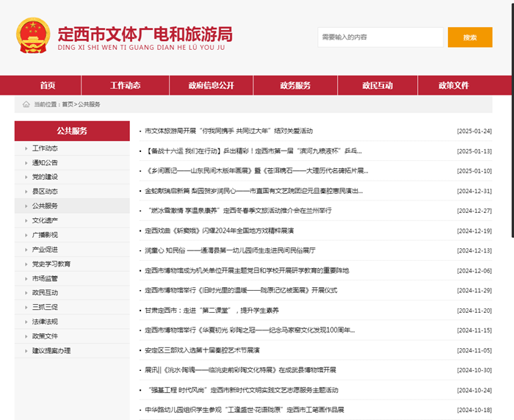Screen dimensions: 514x420
Task: Go to 政务服务 in navigation bar
Action: tap(295, 85)
